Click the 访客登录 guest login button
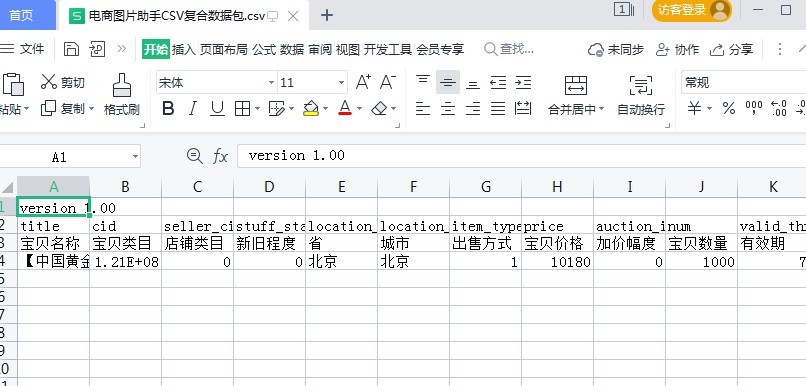This screenshot has height=386, width=806. 691,10
